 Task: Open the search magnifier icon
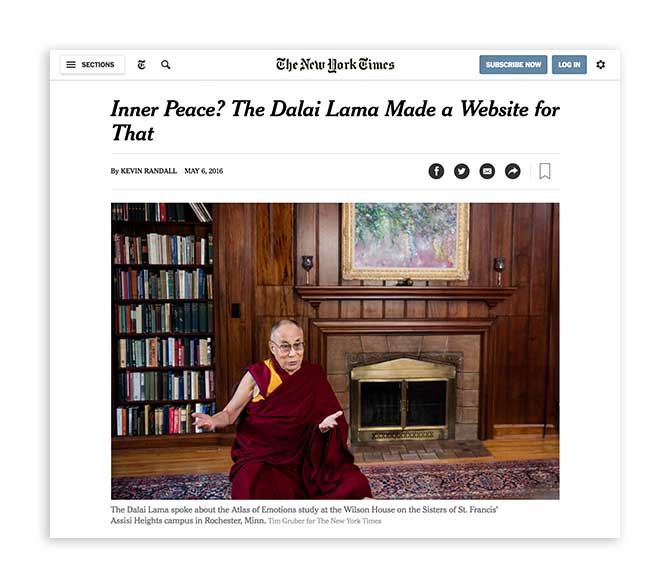(x=166, y=65)
